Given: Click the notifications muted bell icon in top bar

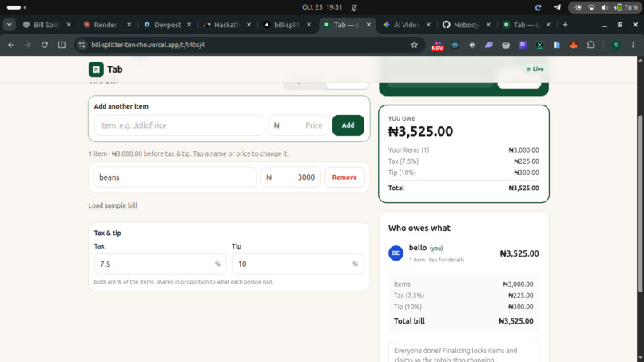Looking at the screenshot, I should click(354, 7).
